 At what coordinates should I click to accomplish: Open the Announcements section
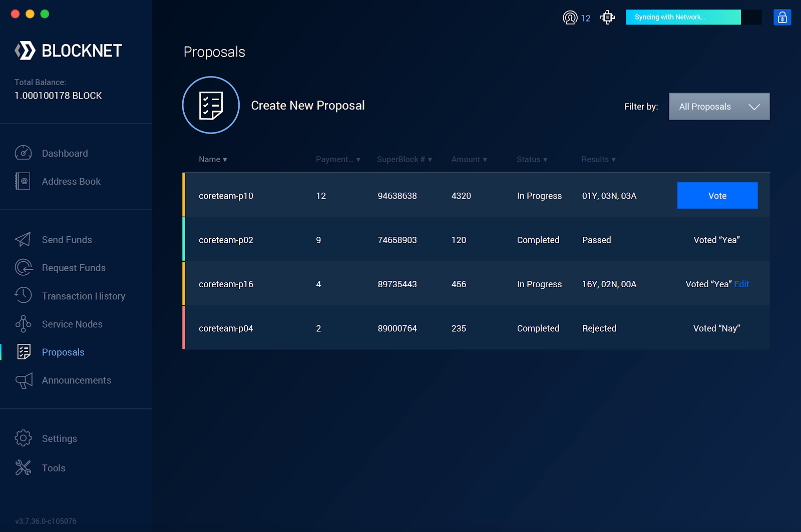coord(77,380)
